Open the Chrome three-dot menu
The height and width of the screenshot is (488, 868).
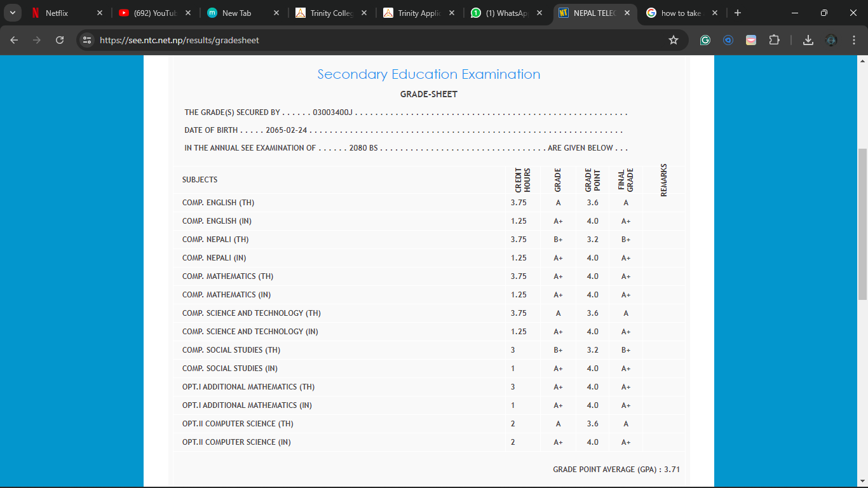tap(854, 40)
